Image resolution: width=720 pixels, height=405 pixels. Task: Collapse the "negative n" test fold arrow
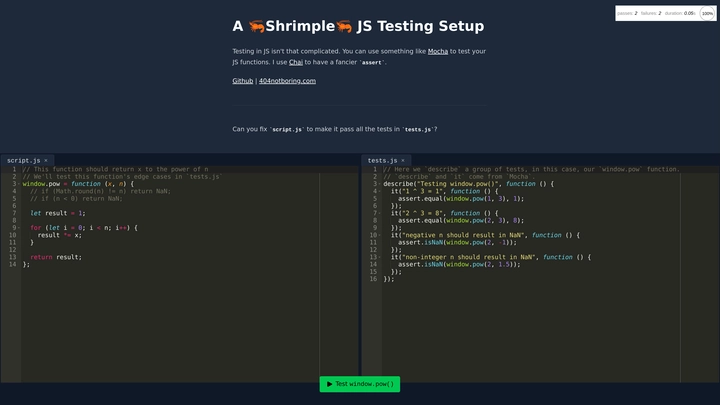point(379,235)
